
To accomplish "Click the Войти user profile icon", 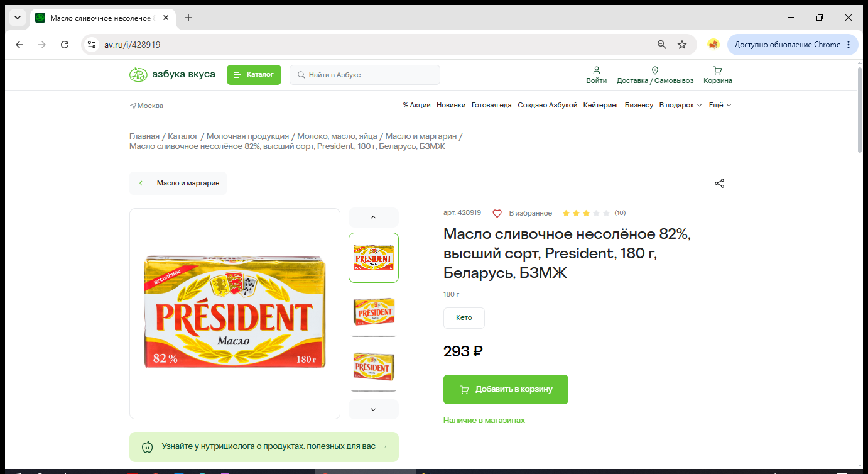I will 597,70.
